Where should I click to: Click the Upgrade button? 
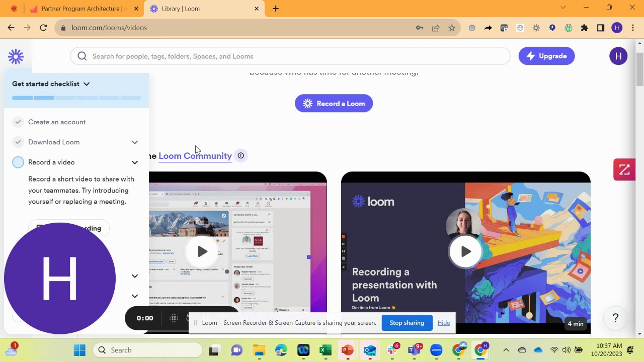point(546,56)
